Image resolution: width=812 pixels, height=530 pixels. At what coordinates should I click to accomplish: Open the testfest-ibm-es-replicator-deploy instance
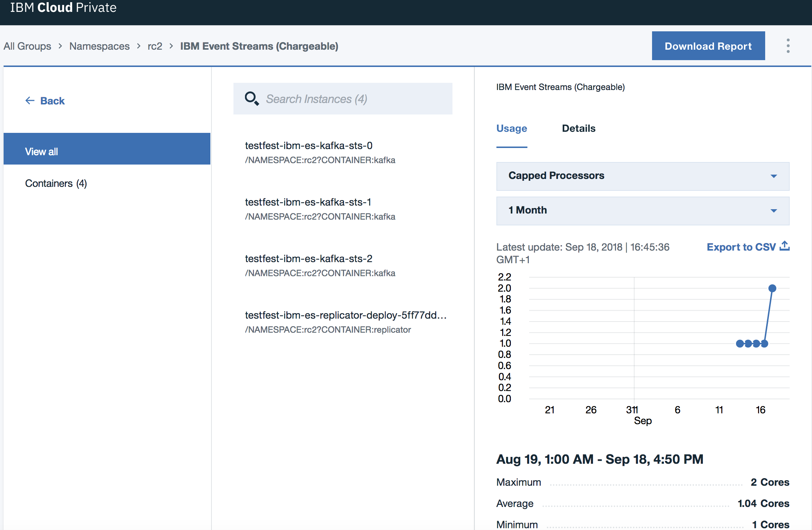pyautogui.click(x=345, y=315)
